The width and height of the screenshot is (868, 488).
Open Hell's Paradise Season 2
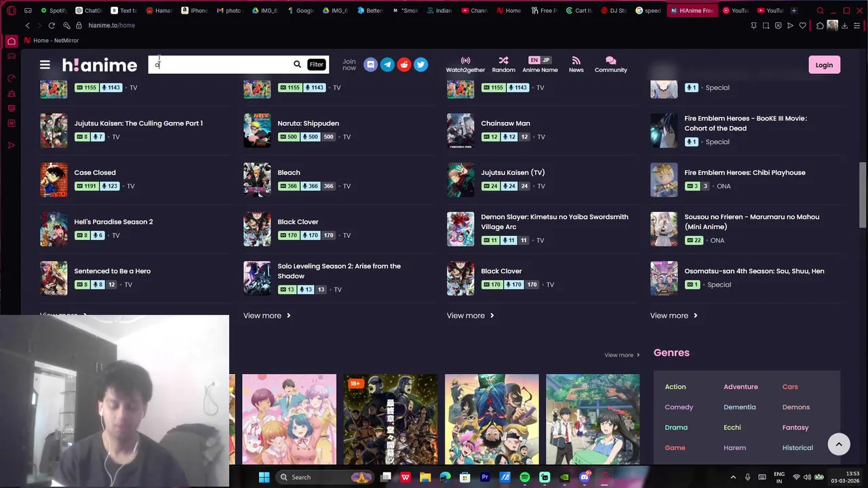coord(113,222)
